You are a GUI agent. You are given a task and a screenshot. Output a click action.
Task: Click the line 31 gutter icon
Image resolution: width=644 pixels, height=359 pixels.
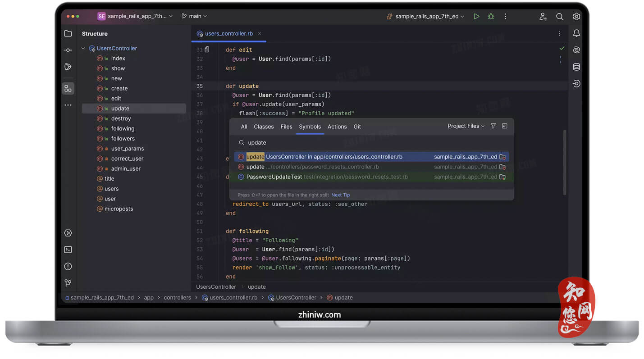207,50
